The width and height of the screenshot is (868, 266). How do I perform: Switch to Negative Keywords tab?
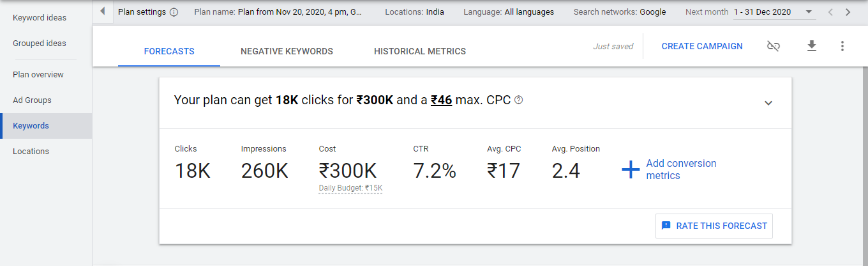point(287,51)
